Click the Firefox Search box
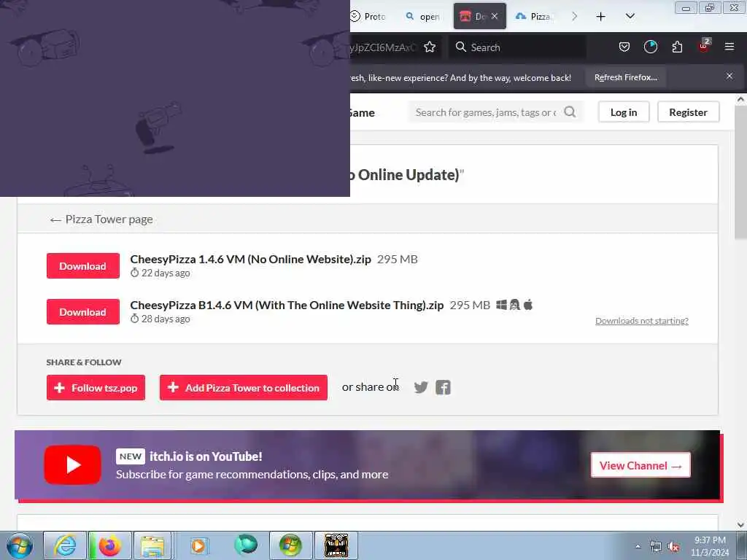 point(517,47)
